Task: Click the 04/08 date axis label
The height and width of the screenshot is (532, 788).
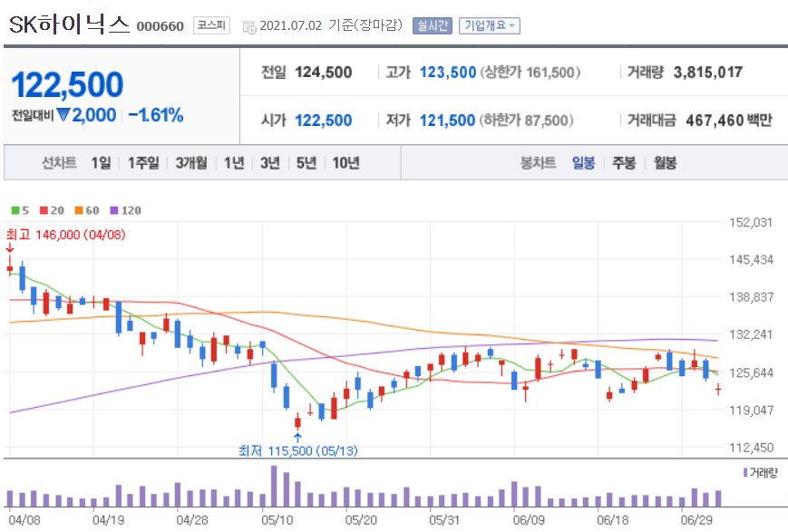Action: click(24, 520)
